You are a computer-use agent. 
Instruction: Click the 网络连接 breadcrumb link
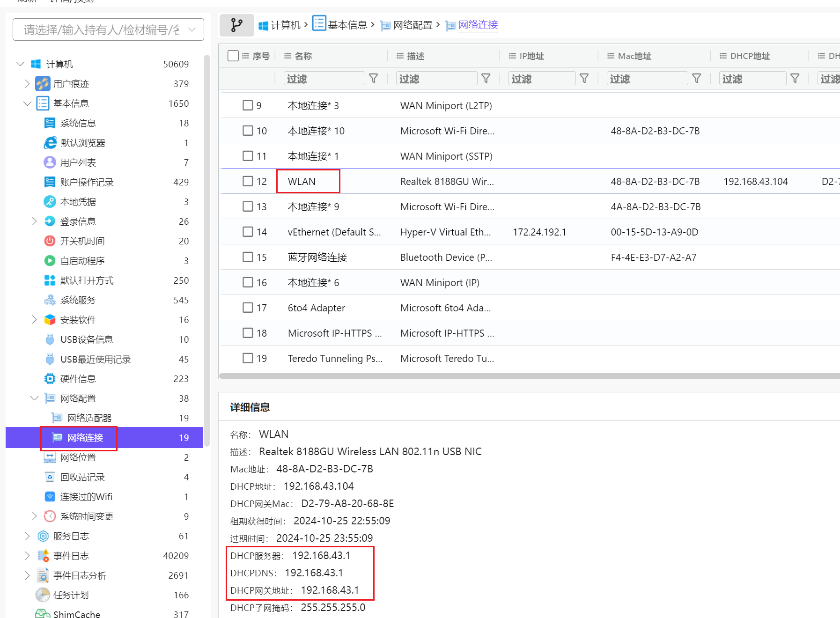(478, 25)
